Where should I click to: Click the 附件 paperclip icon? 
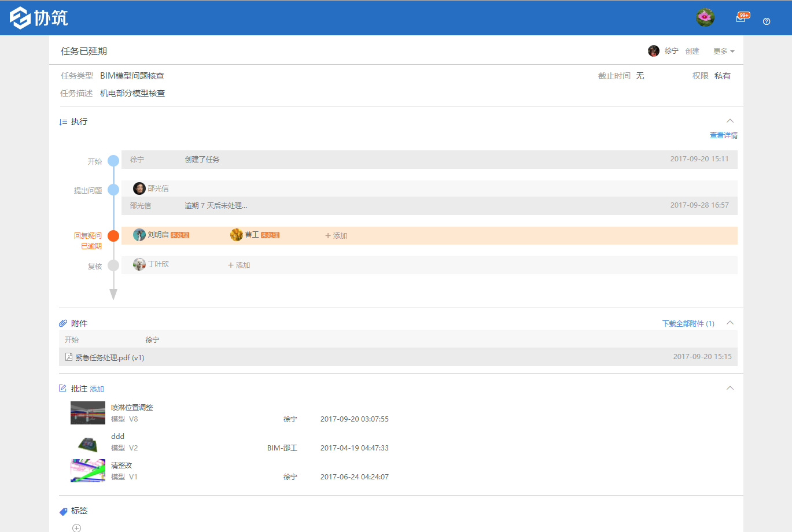[63, 323]
